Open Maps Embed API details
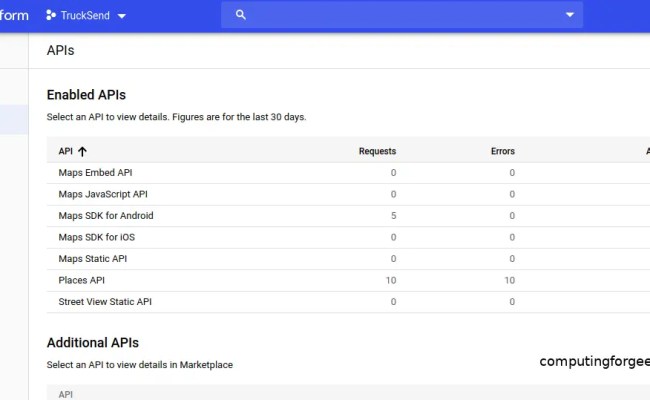The image size is (650, 400). (x=95, y=173)
